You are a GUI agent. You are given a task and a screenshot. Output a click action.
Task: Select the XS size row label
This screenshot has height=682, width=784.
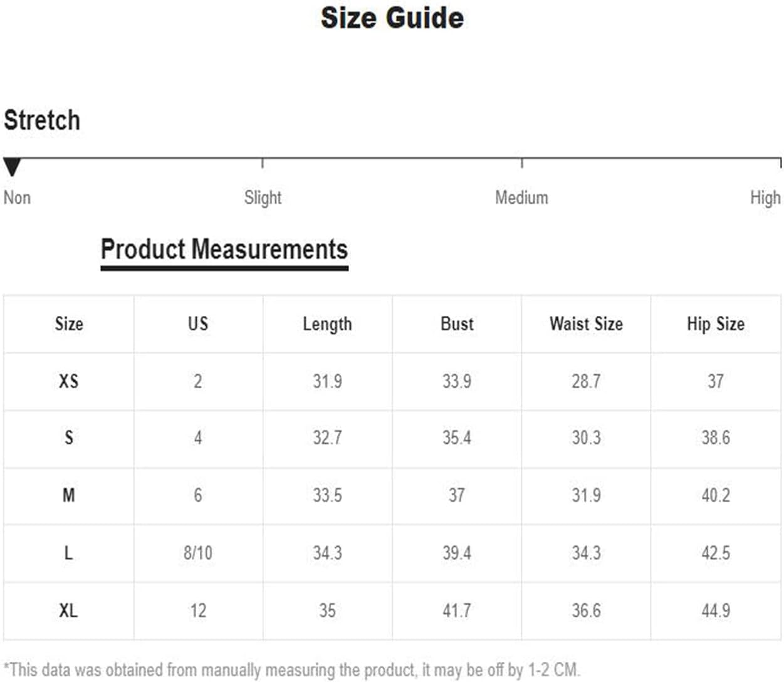point(69,381)
